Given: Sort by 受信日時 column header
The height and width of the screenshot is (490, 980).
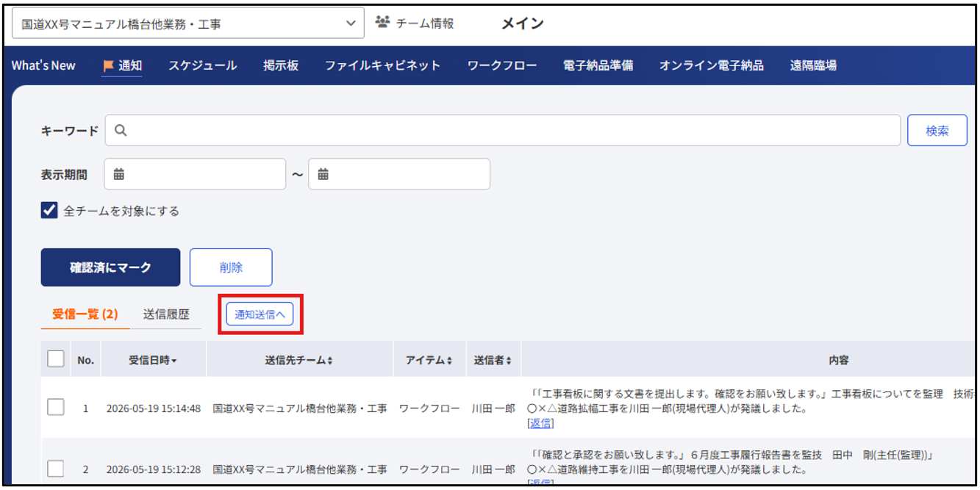Looking at the screenshot, I should (x=153, y=360).
